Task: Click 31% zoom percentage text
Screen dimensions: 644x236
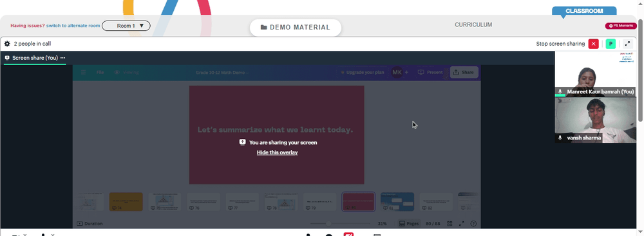Action: point(382,224)
